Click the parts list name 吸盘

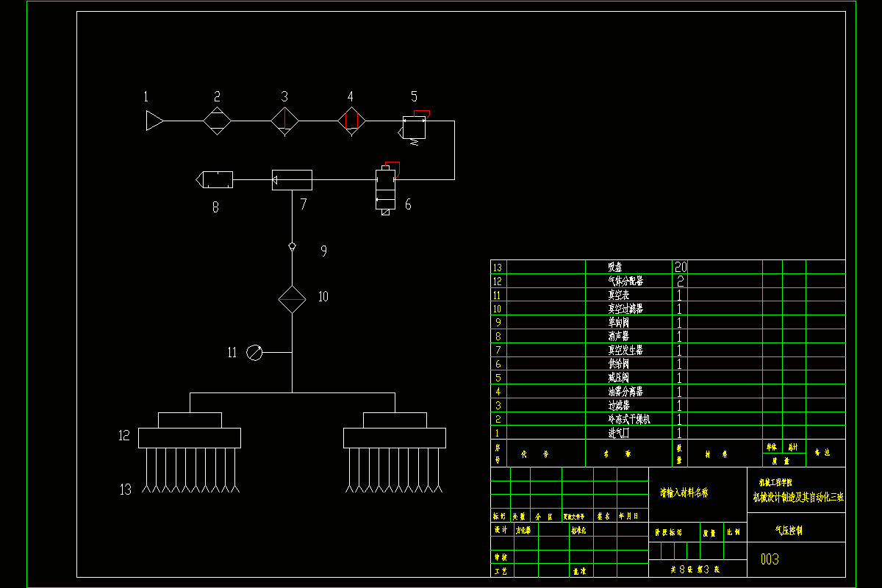click(x=615, y=267)
